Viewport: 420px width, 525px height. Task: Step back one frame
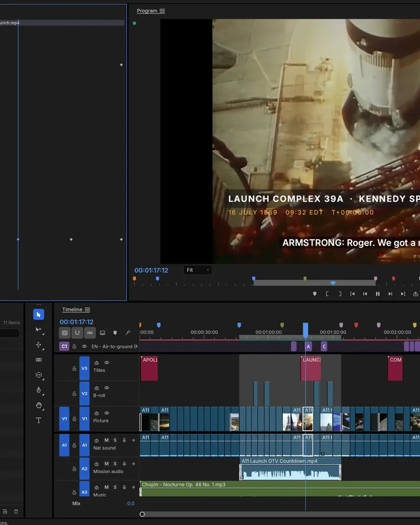click(365, 293)
